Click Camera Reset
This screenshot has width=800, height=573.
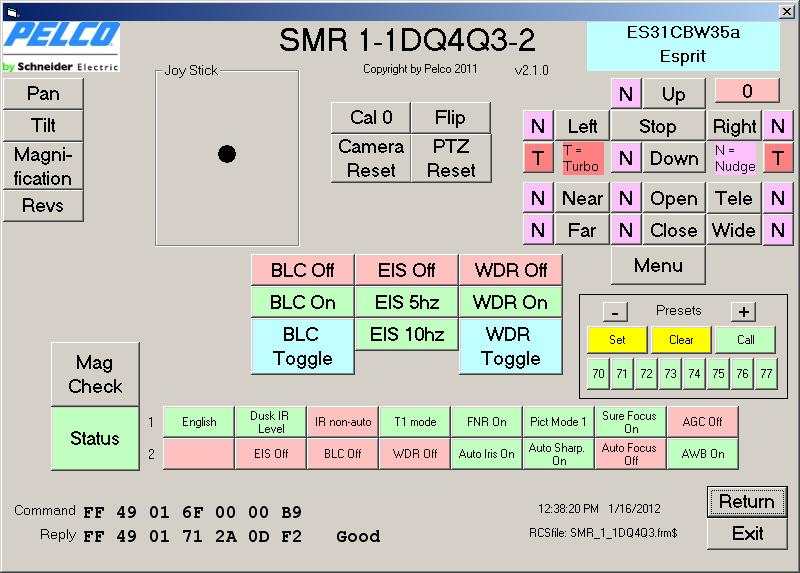(x=371, y=158)
